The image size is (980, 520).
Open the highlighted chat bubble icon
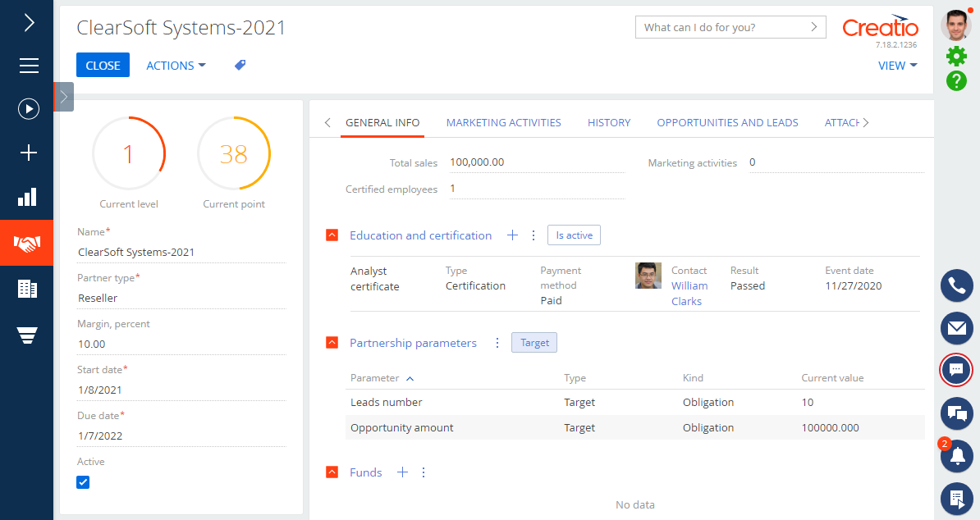coord(956,370)
